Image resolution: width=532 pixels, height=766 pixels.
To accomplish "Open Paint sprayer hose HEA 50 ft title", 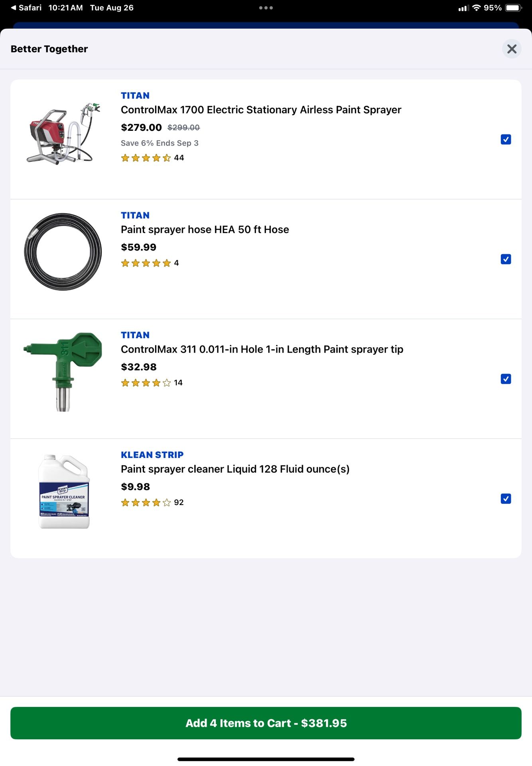I will pos(205,229).
